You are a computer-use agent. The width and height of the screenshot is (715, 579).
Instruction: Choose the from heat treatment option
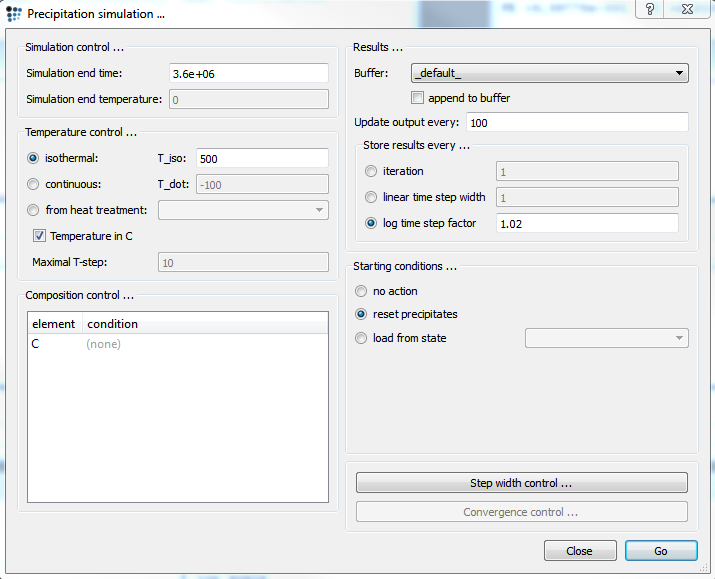[34, 210]
